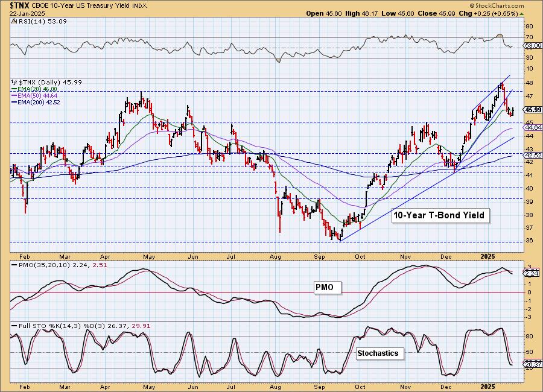
Task: Click the Chg +0.25 (+0.55%) value
Action: 488,13
